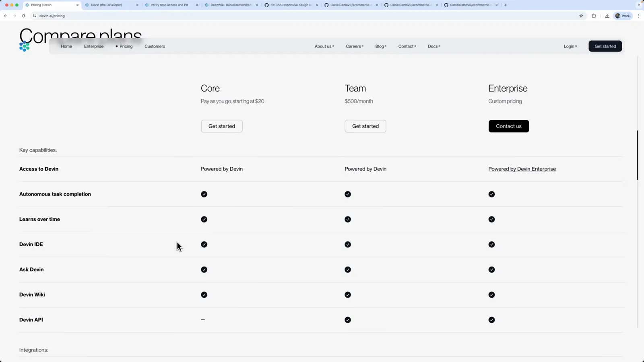Click Core Devin API dash mark

tap(203, 320)
